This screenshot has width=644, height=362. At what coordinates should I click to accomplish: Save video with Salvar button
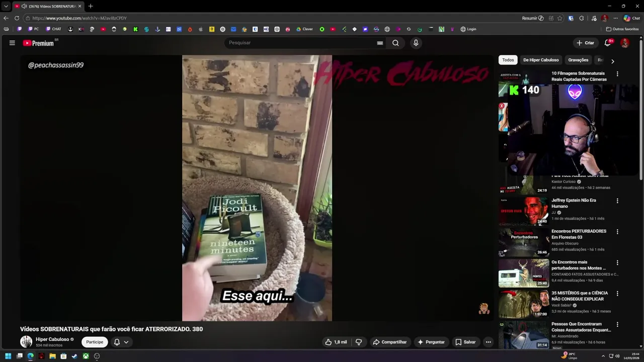(465, 342)
